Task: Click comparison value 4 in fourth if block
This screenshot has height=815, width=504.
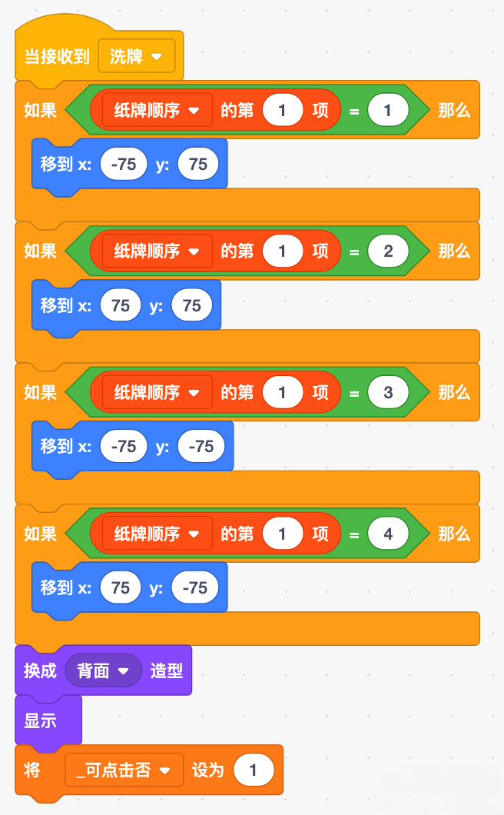Action: pos(388,534)
